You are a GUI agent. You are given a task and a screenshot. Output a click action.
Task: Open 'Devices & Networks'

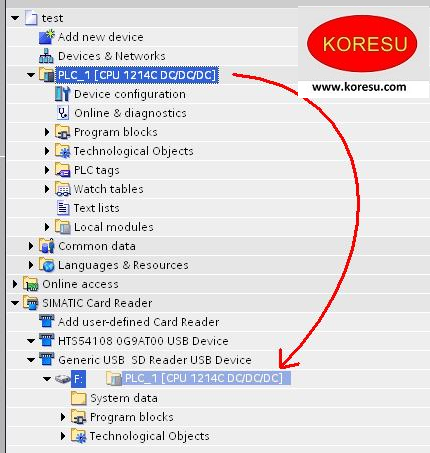point(112,56)
